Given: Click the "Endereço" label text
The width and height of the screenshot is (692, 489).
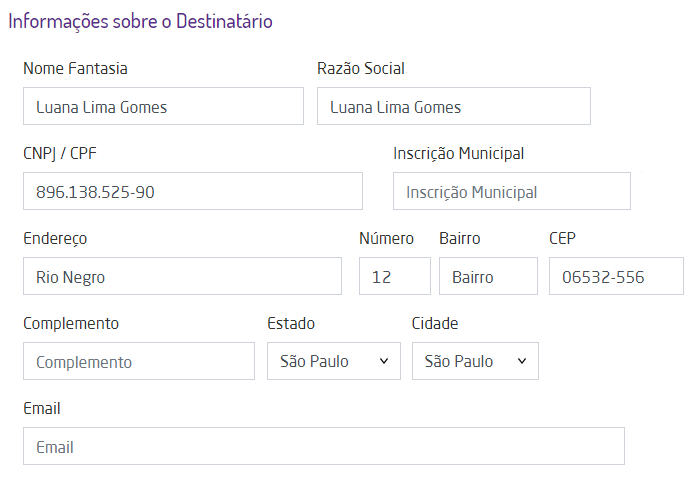Looking at the screenshot, I should point(55,238).
